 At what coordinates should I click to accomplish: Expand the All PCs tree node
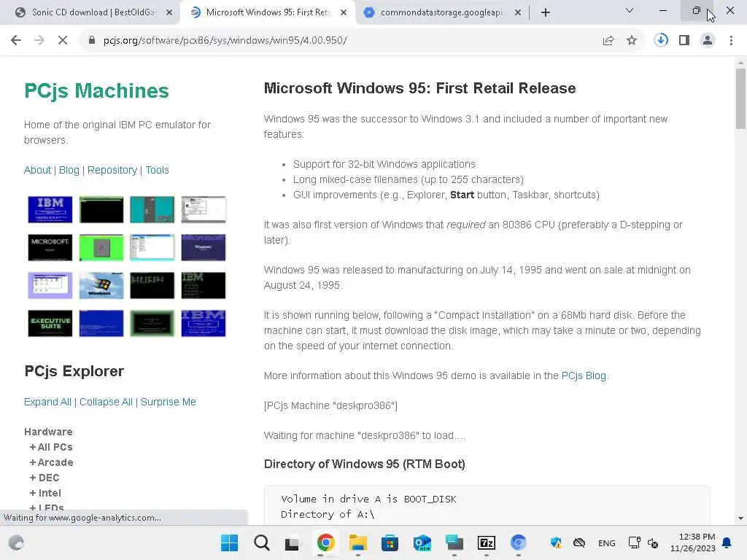[x=51, y=447]
